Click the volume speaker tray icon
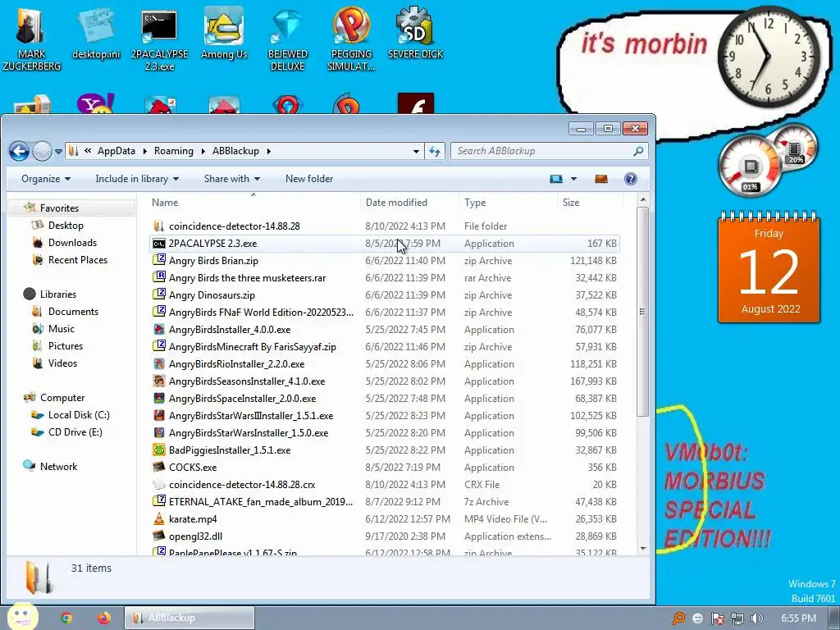Viewport: 840px width, 630px height. click(756, 619)
